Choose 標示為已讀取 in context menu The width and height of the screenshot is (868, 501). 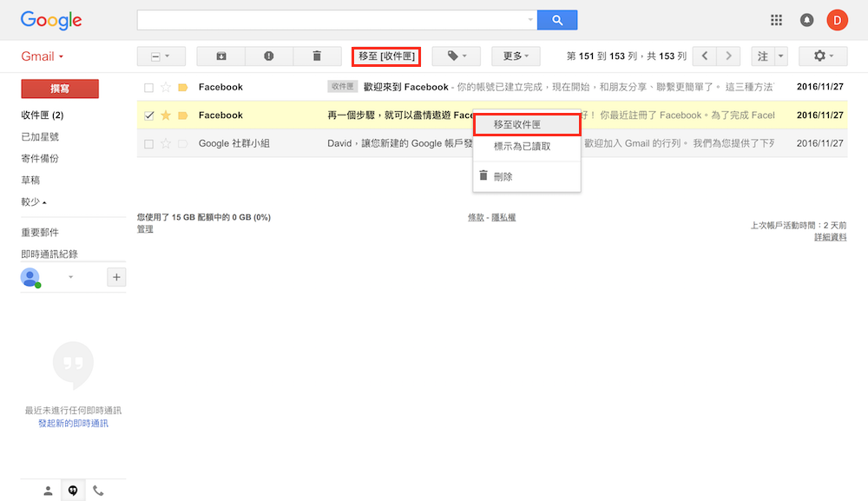coord(527,146)
